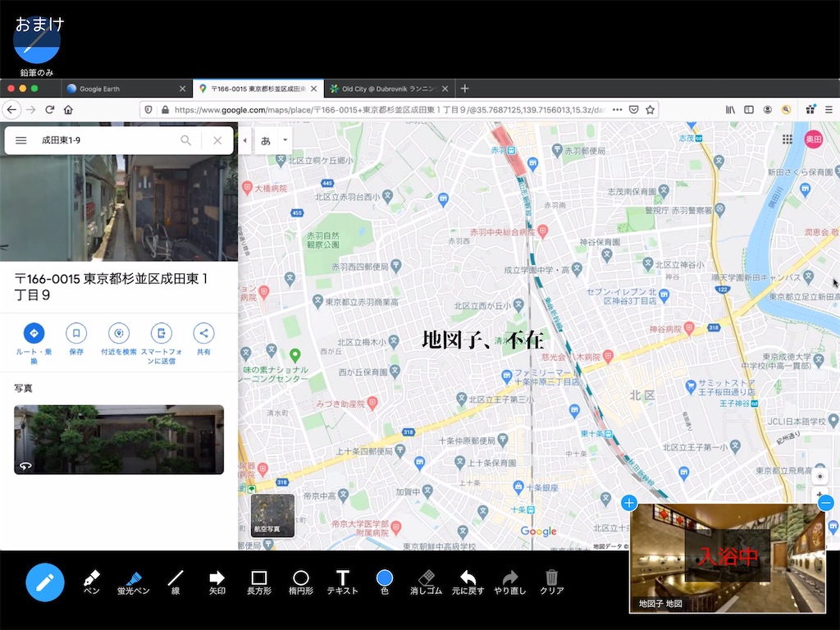This screenshot has height=630, width=840.
Task: Click the browser back arrow
Action: click(11, 110)
